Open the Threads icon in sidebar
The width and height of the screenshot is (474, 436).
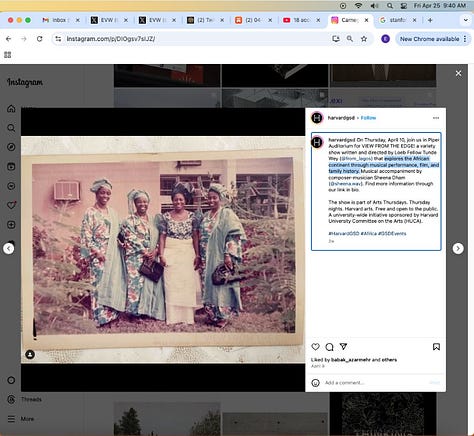[x=11, y=399]
